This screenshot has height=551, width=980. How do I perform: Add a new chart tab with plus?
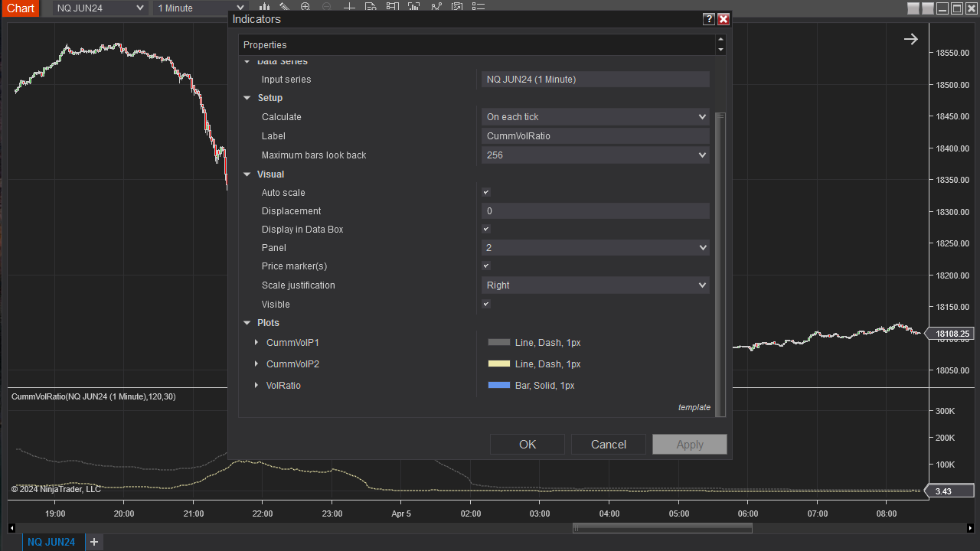94,542
